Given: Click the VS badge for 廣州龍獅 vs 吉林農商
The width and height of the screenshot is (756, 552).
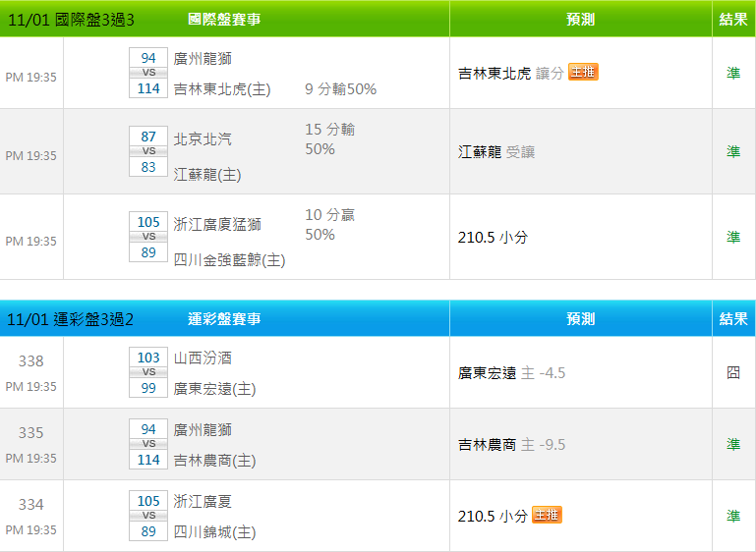Looking at the screenshot, I should [x=148, y=444].
